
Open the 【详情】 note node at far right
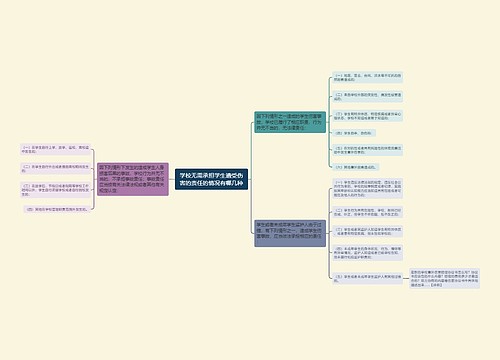445,278
